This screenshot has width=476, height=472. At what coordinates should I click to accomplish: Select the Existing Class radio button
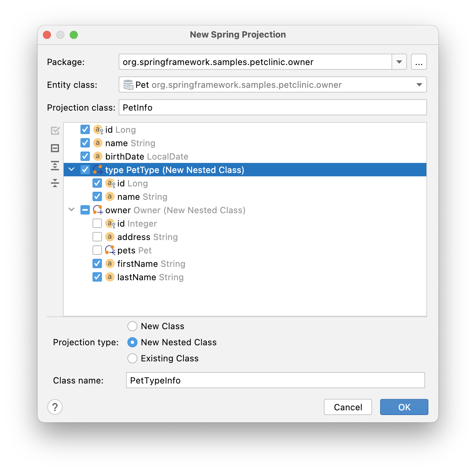tap(132, 358)
